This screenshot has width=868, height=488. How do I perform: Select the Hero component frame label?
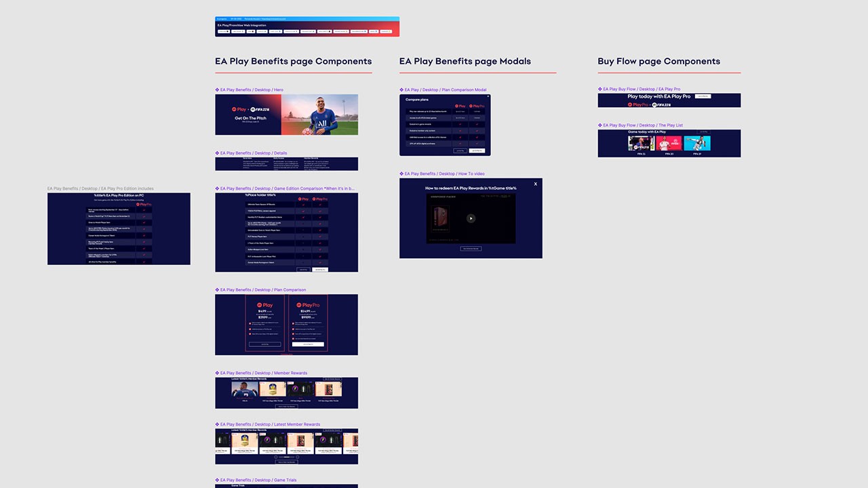(x=250, y=89)
